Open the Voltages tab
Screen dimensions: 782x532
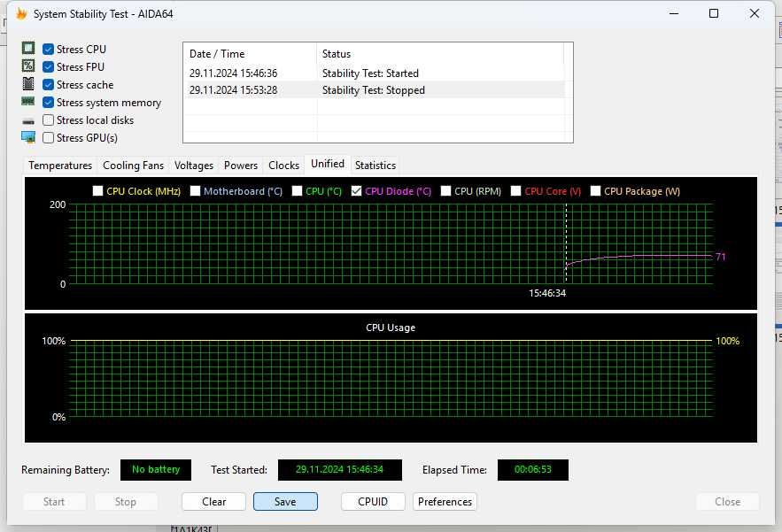pyautogui.click(x=193, y=165)
